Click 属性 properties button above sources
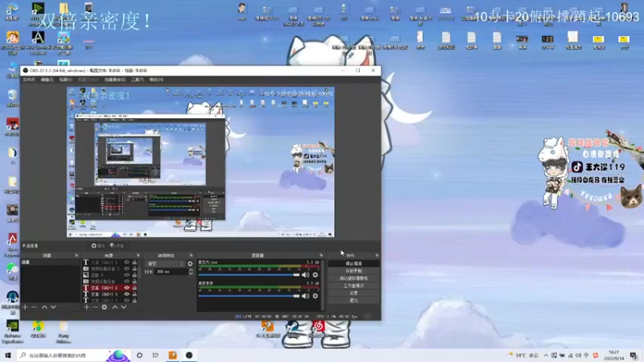The width and height of the screenshot is (644, 362). tap(98, 246)
